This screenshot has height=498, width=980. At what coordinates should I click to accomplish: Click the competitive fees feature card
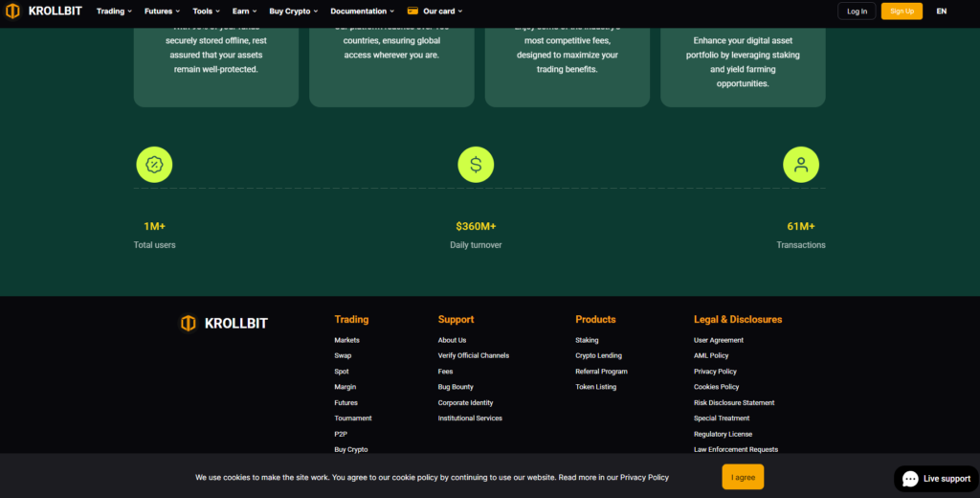coord(567,66)
